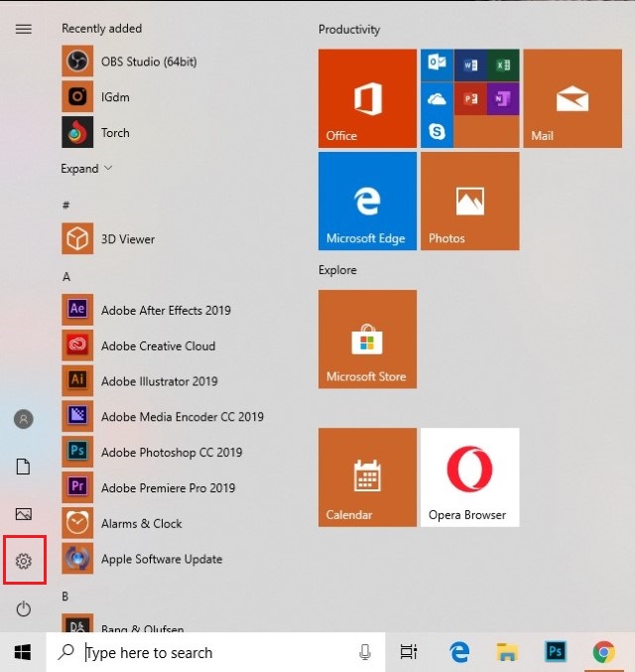Open Adobe Media Encoder CC 2019
This screenshot has height=672, width=635.
tap(163, 417)
